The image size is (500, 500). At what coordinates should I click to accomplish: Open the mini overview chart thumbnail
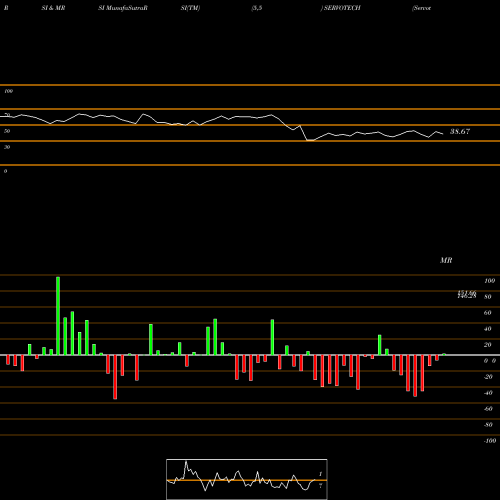pos(247,479)
